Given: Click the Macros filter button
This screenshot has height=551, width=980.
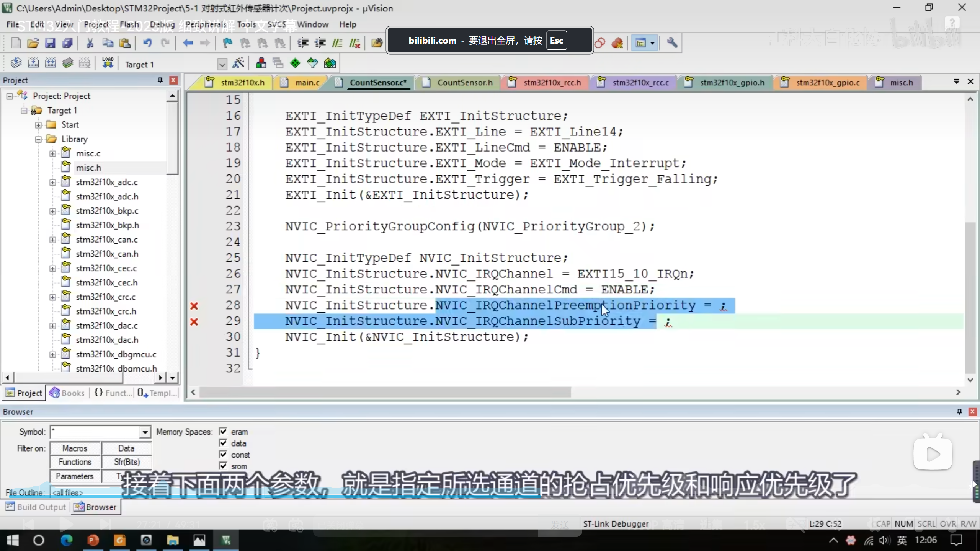Looking at the screenshot, I should click(x=75, y=448).
